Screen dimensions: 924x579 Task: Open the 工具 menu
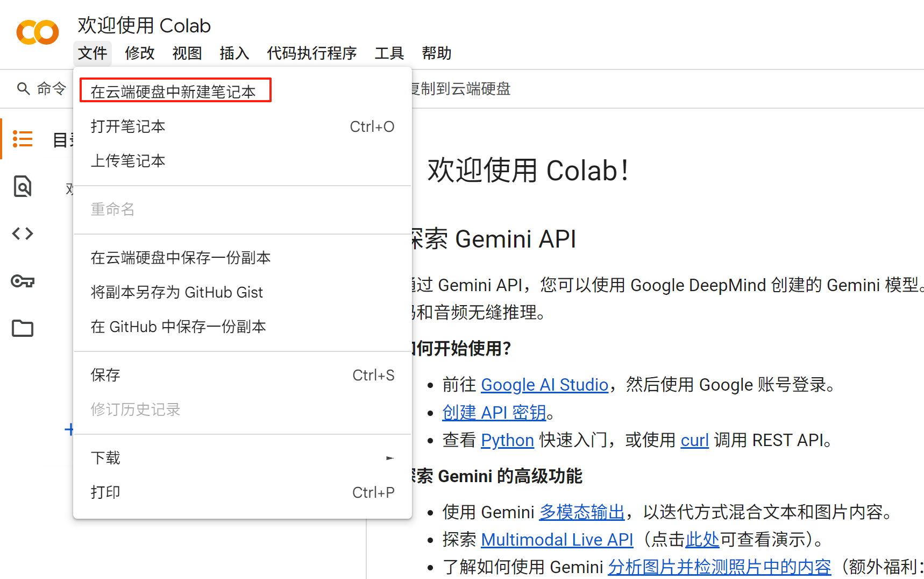pyautogui.click(x=389, y=53)
